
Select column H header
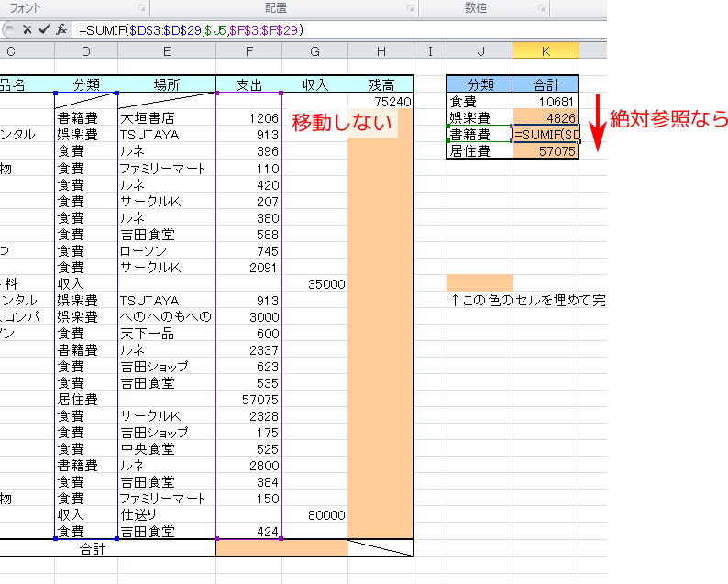(381, 51)
